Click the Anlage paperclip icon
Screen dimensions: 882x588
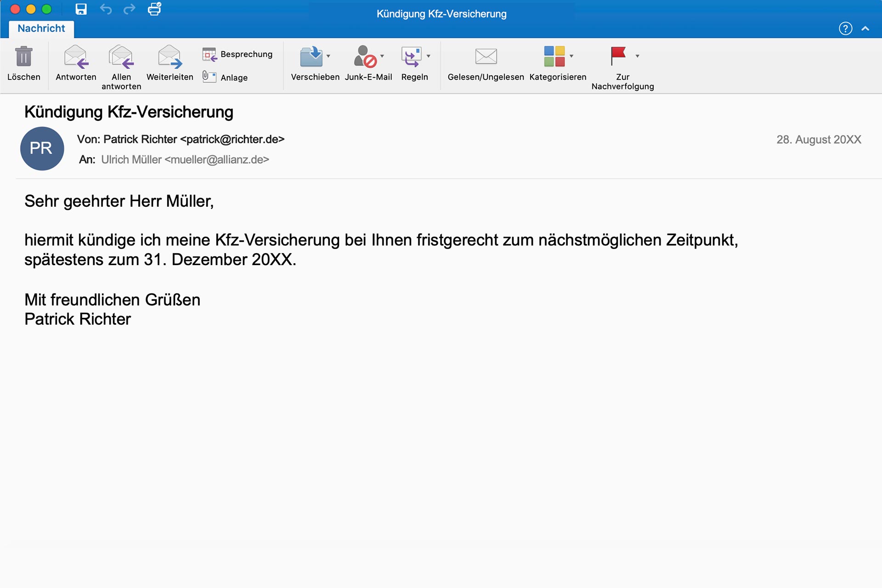[x=209, y=77]
